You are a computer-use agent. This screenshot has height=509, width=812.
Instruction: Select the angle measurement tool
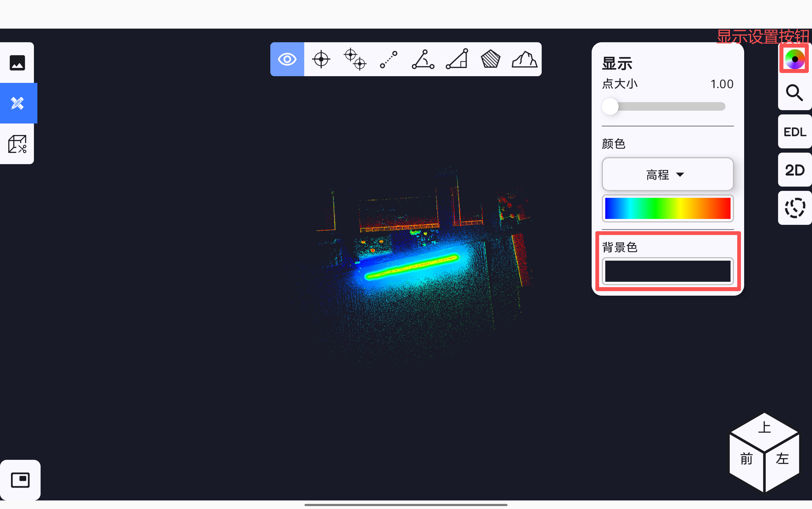pos(423,59)
